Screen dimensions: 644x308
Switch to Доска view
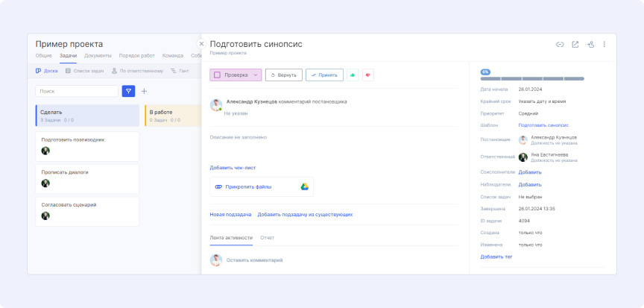(46, 71)
